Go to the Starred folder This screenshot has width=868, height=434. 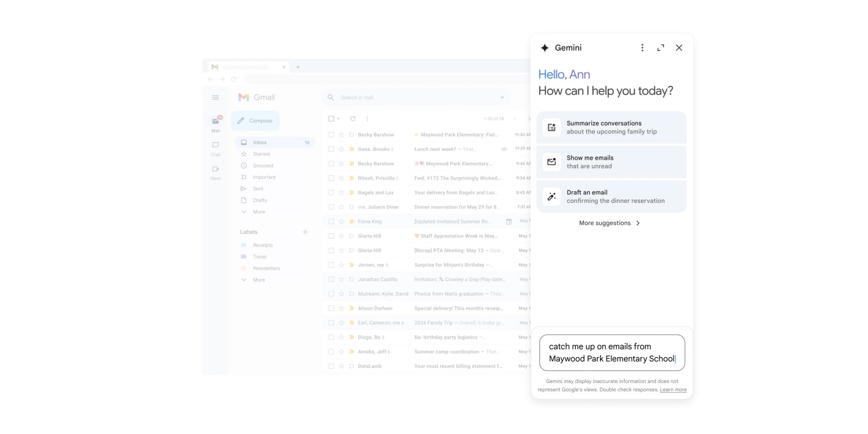(x=261, y=154)
